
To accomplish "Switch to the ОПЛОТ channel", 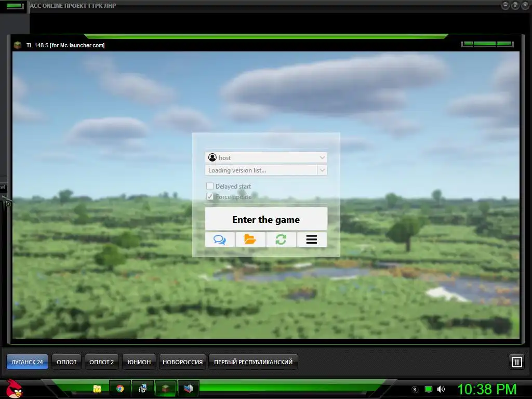I will 66,362.
